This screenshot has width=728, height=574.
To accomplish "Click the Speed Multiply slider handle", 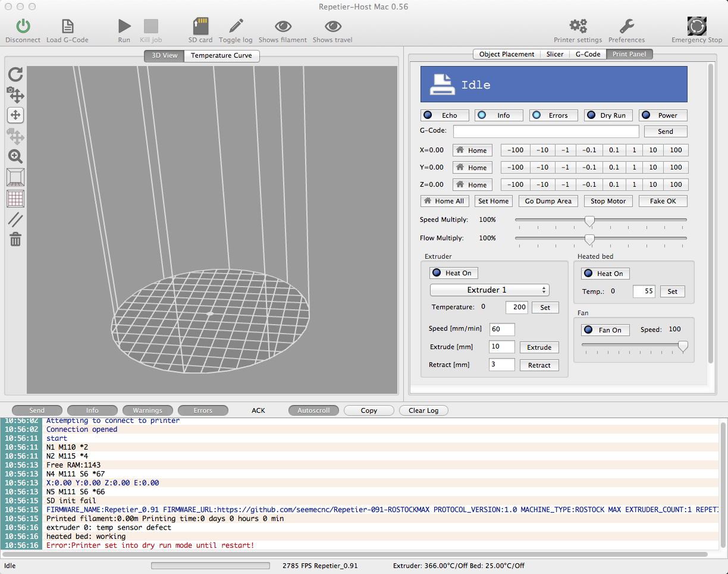I will [x=589, y=221].
